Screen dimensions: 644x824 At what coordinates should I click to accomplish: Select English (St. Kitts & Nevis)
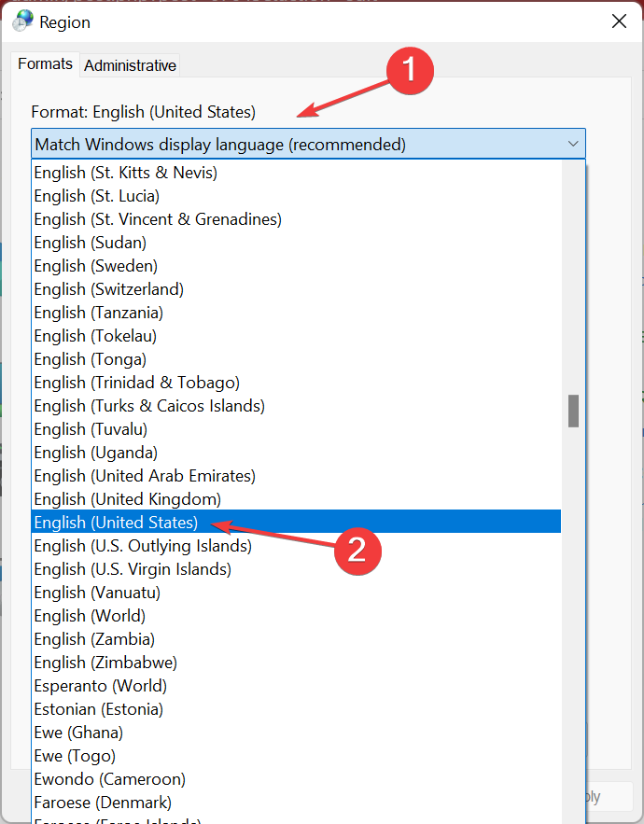coord(125,173)
